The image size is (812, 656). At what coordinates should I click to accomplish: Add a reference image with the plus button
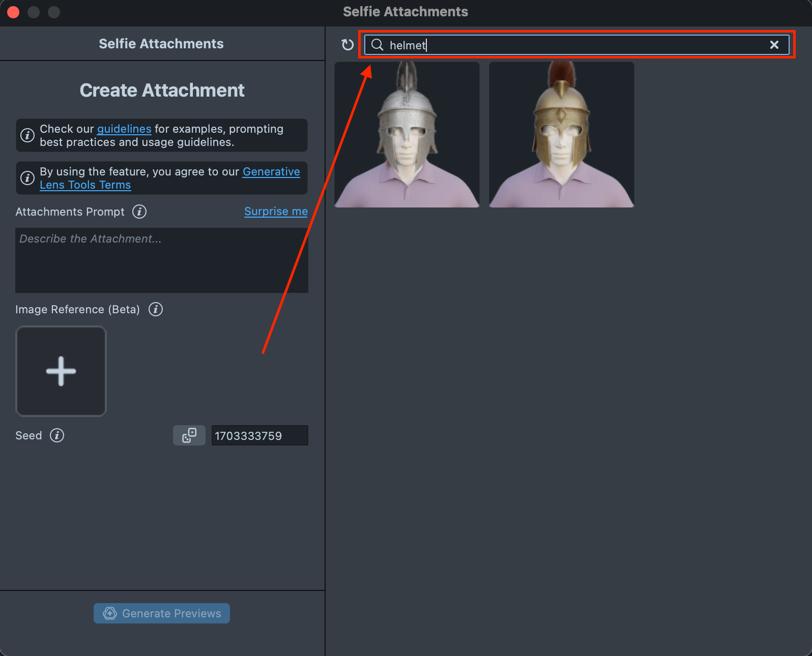pos(61,371)
